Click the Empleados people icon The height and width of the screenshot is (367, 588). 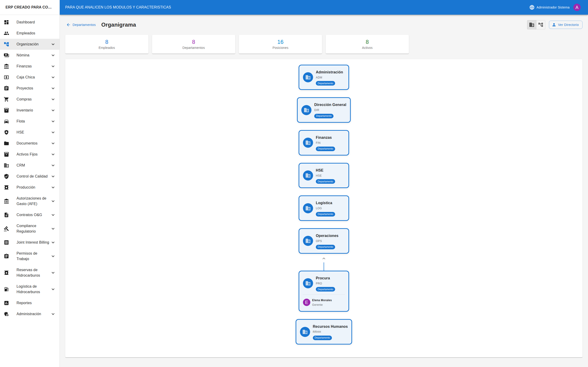[x=7, y=33]
